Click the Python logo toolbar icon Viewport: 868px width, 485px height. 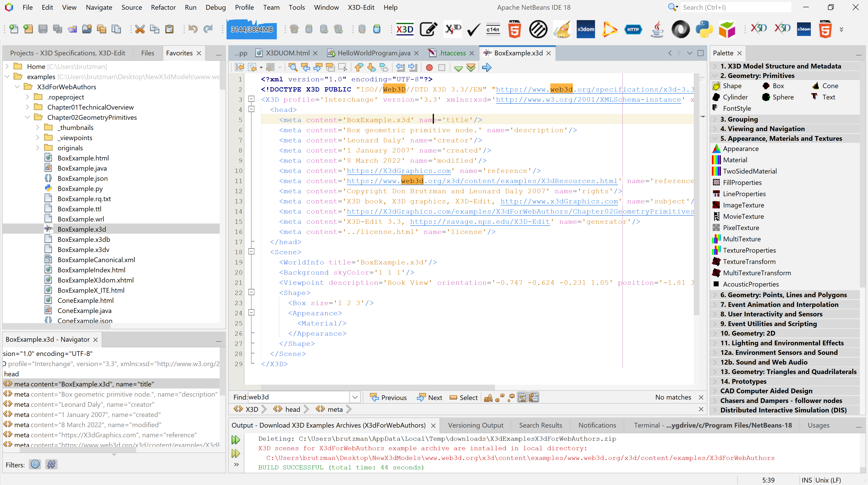704,29
